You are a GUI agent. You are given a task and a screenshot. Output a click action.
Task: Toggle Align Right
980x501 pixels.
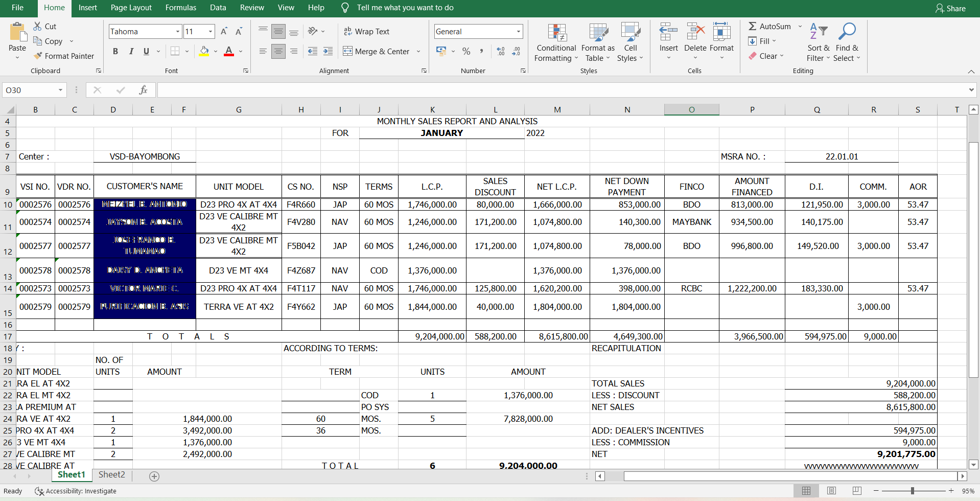point(294,51)
